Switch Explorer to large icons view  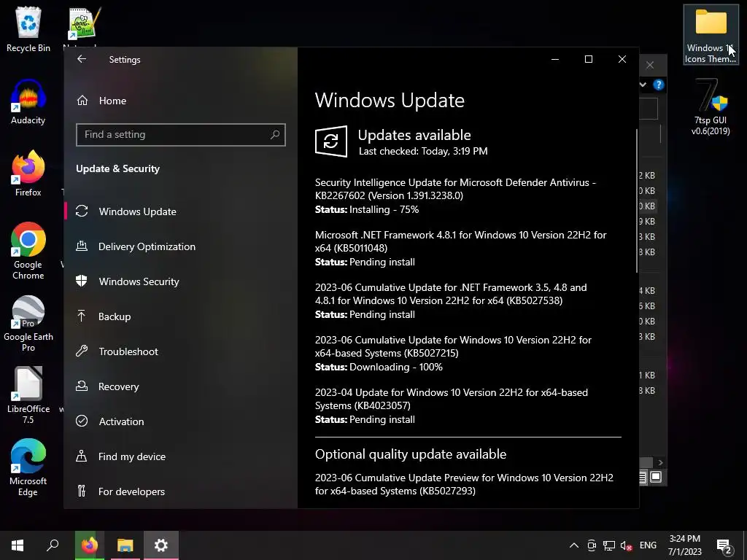point(656,477)
